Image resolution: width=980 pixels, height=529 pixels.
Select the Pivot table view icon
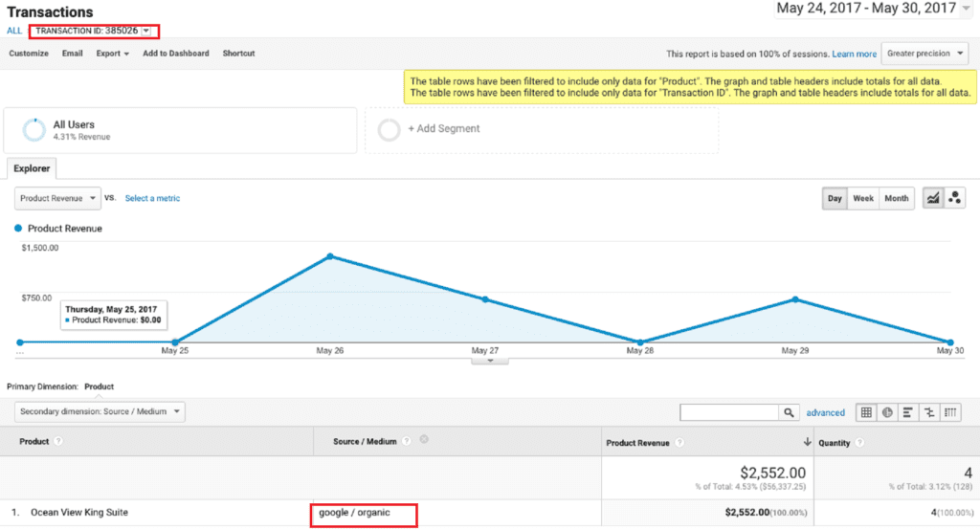pyautogui.click(x=950, y=412)
